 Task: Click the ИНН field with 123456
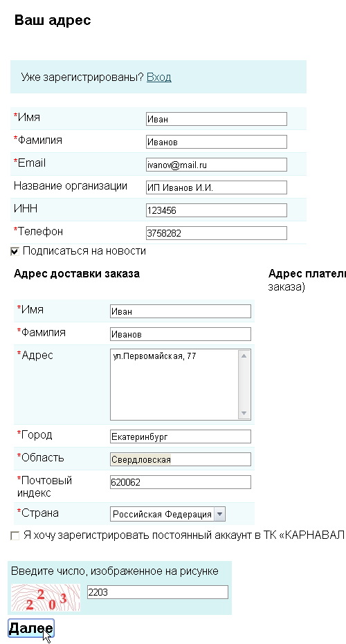coord(216,210)
